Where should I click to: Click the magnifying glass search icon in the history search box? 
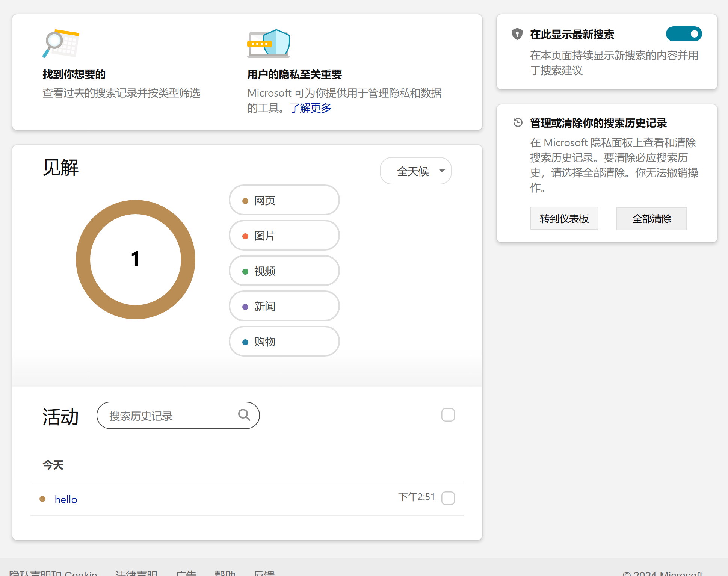[244, 415]
